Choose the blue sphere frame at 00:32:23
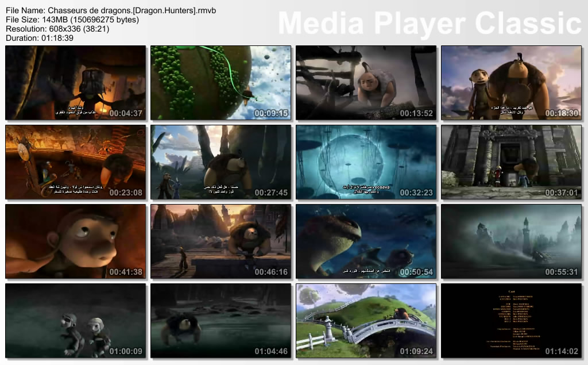This screenshot has width=588, height=365. pos(366,162)
